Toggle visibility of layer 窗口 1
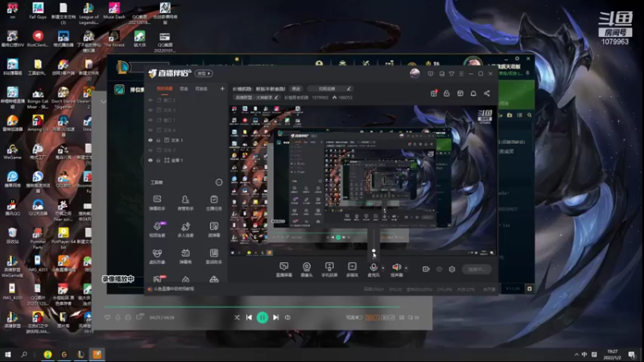 (x=151, y=120)
